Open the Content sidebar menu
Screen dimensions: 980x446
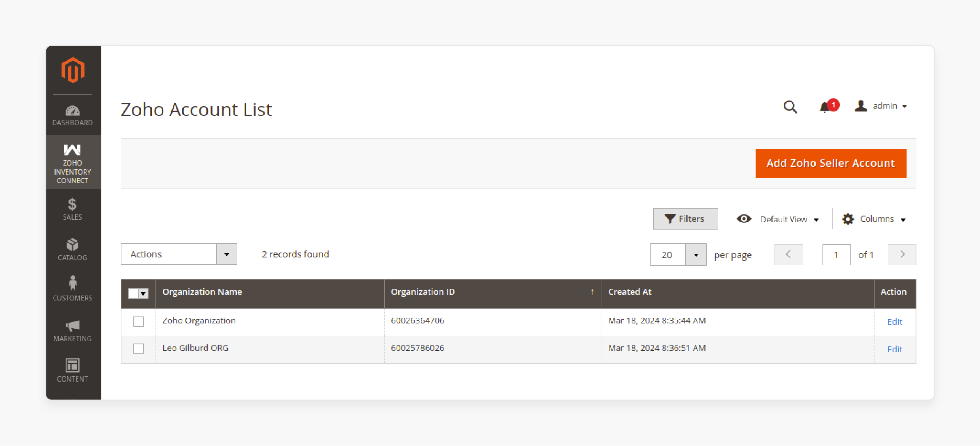click(x=73, y=371)
